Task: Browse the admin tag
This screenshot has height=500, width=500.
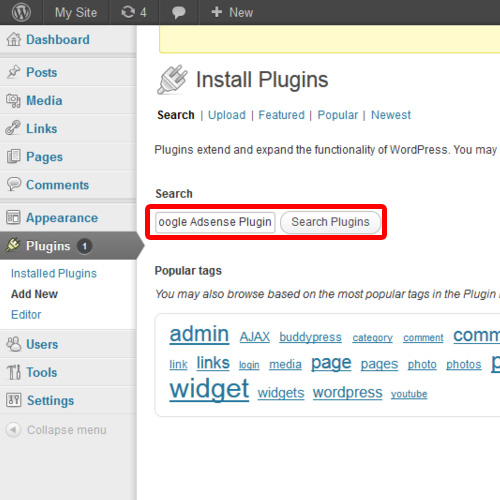Action: tap(199, 334)
